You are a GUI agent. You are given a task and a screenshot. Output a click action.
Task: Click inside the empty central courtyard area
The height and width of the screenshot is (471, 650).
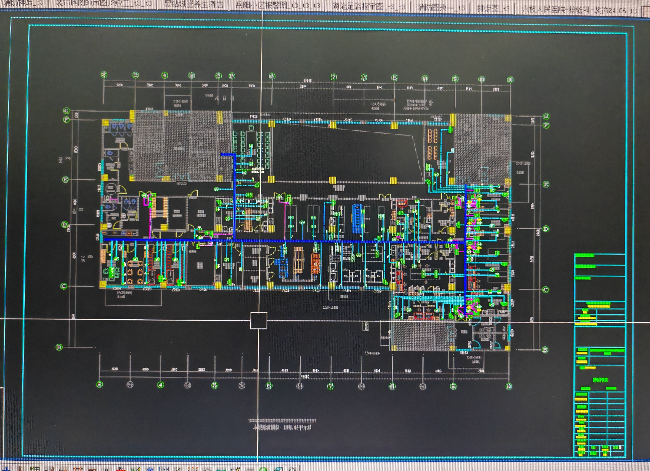[x=330, y=150]
